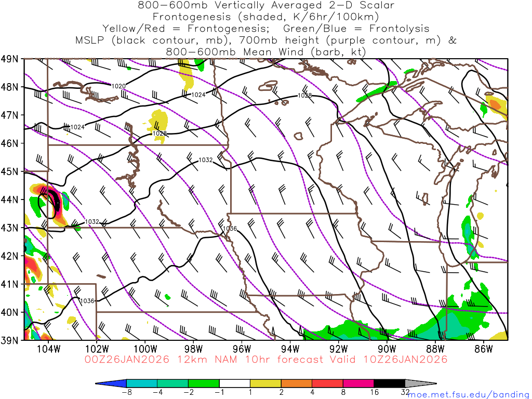The image size is (532, 399).
Task: Click the orange frontogenesis spot near 47N 86W
Action: [495, 104]
